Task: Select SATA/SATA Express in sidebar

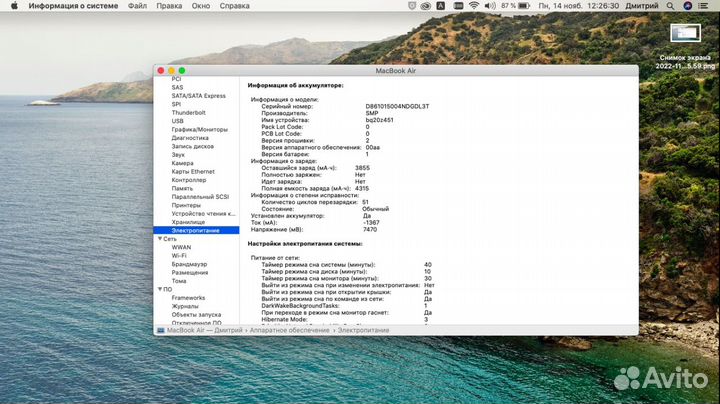Action: (x=198, y=95)
